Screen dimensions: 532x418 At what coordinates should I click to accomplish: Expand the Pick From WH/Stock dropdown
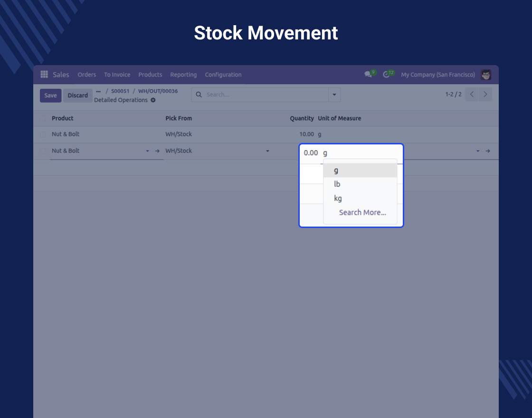point(267,151)
